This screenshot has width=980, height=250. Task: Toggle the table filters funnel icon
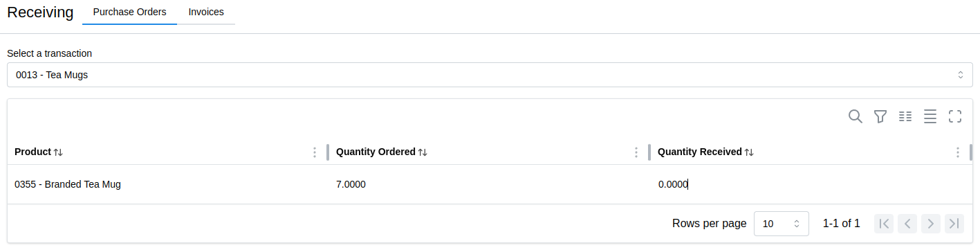tap(880, 116)
